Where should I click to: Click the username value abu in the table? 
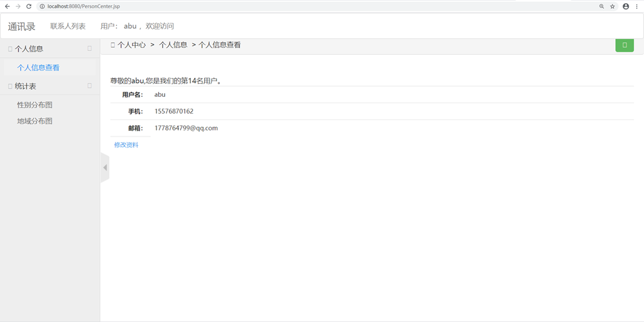pyautogui.click(x=160, y=94)
